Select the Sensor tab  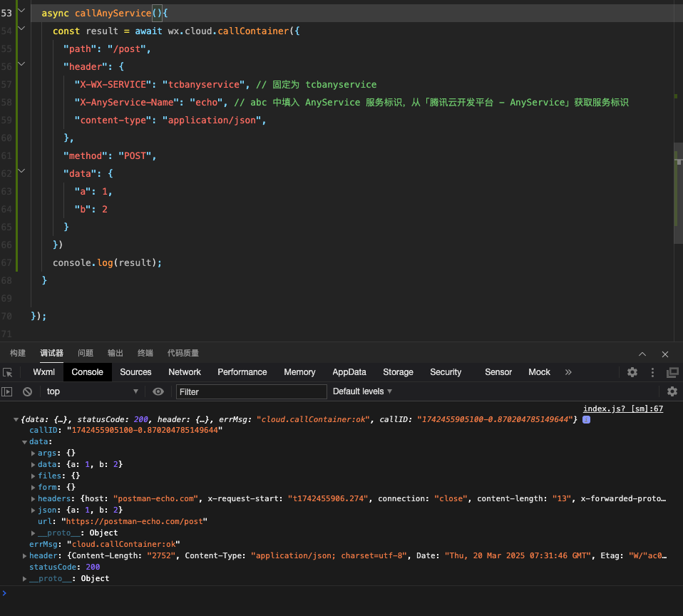coord(498,372)
